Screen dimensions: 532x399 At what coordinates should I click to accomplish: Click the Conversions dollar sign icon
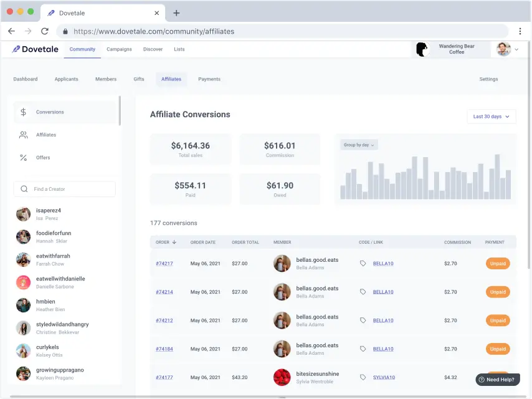click(24, 112)
